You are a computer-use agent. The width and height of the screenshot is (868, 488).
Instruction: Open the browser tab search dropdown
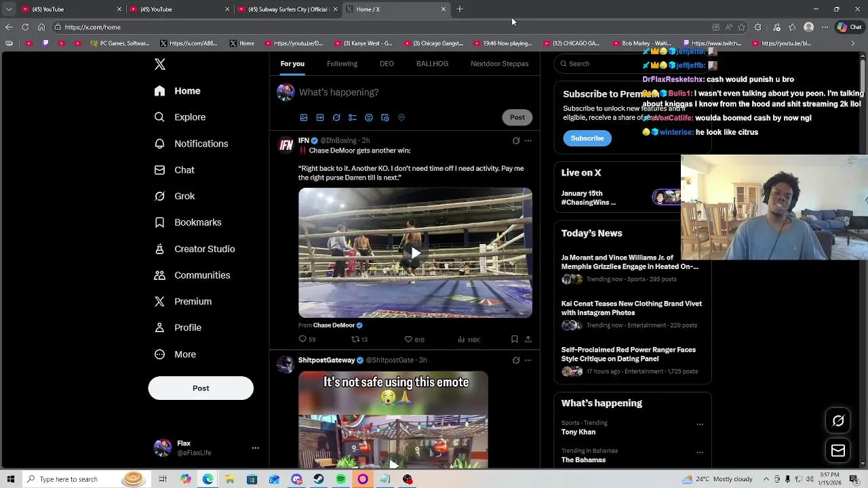(9, 9)
